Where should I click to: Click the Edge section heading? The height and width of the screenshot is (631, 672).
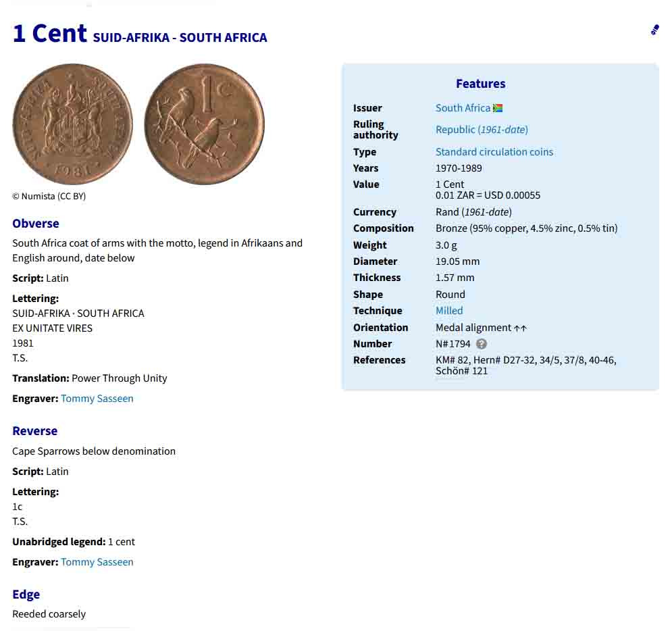(26, 595)
